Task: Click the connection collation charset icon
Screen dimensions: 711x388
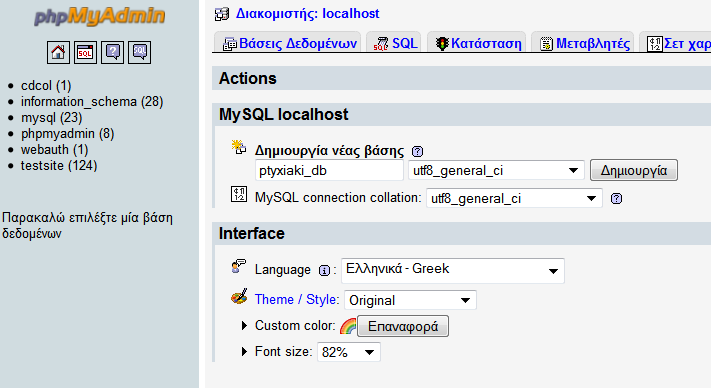Action: [x=239, y=194]
